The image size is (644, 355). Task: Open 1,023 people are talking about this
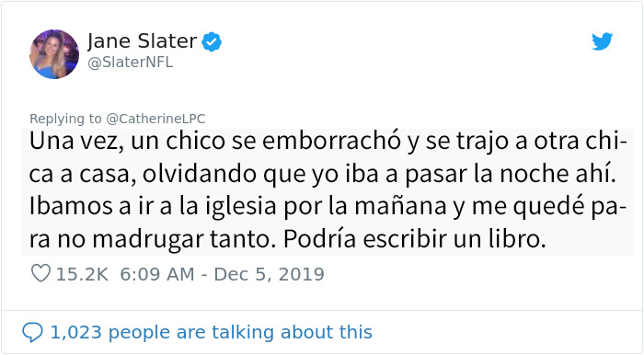[211, 332]
